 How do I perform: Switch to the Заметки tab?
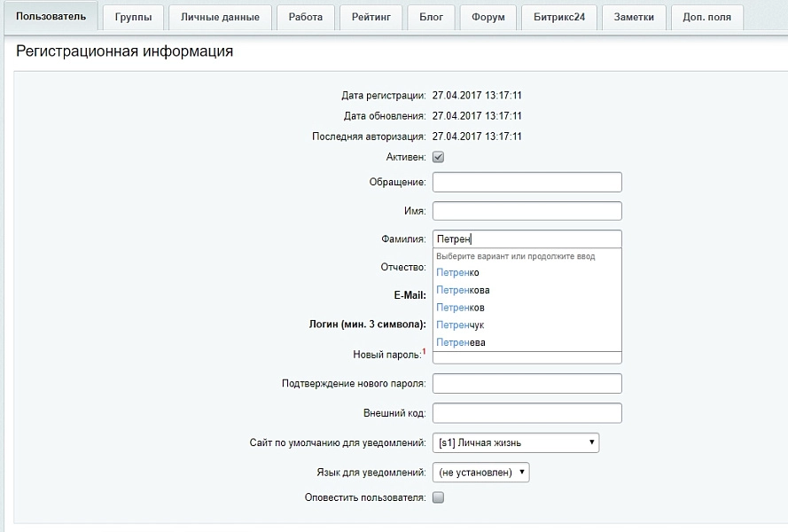634,17
